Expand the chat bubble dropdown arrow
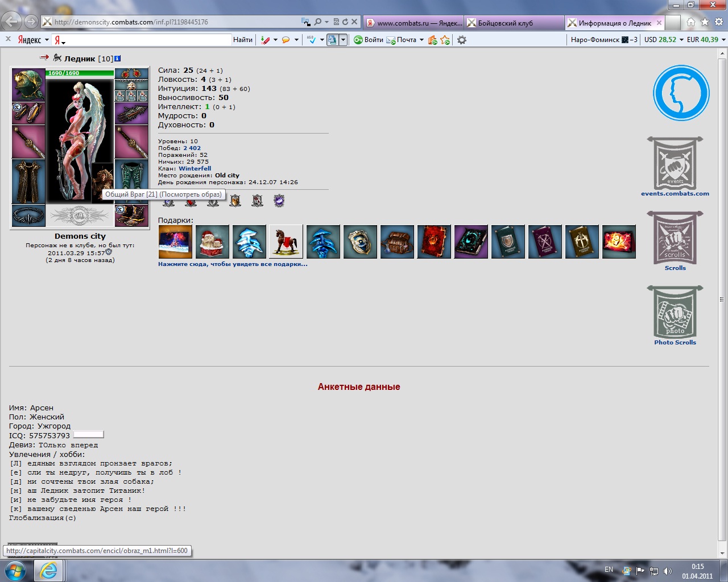This screenshot has width=728, height=582. 296,40
